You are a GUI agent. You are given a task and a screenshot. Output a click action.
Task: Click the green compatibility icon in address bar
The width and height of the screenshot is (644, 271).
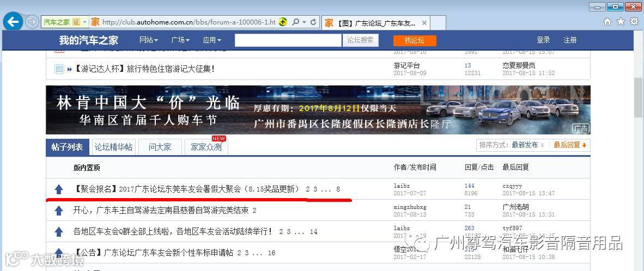point(283,22)
